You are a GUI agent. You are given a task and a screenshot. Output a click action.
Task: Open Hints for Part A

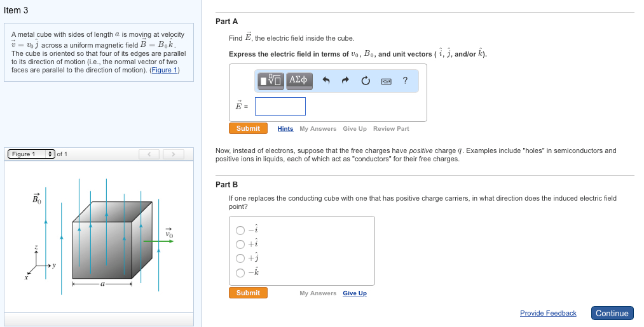pyautogui.click(x=285, y=129)
